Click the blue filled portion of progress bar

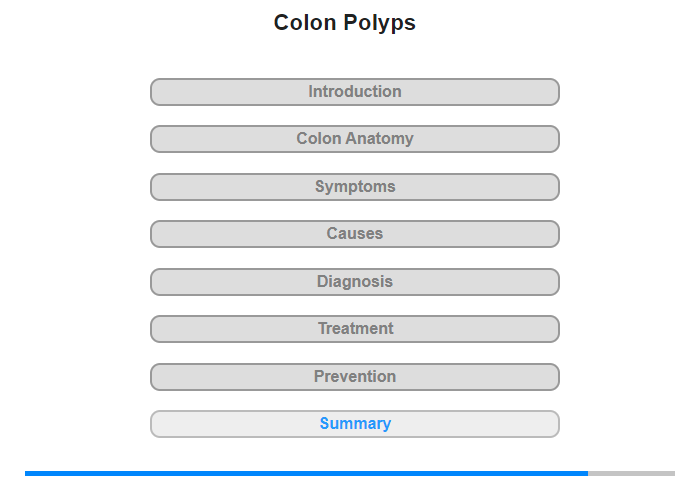click(x=306, y=473)
